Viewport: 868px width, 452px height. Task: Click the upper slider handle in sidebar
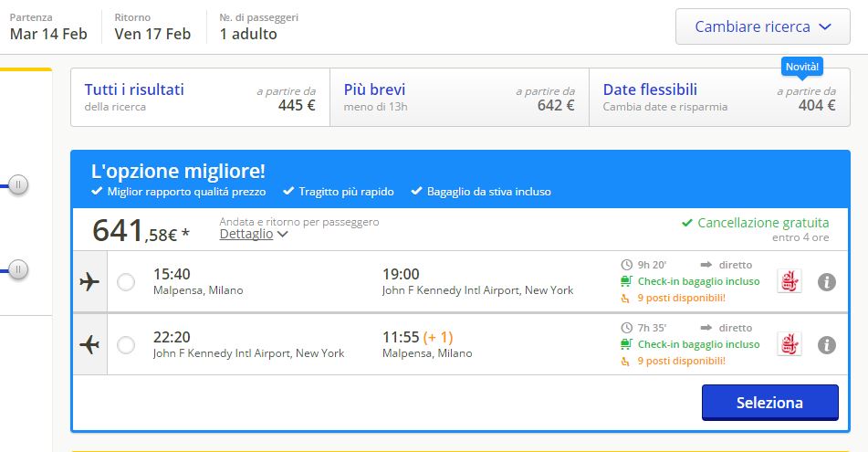[17, 185]
